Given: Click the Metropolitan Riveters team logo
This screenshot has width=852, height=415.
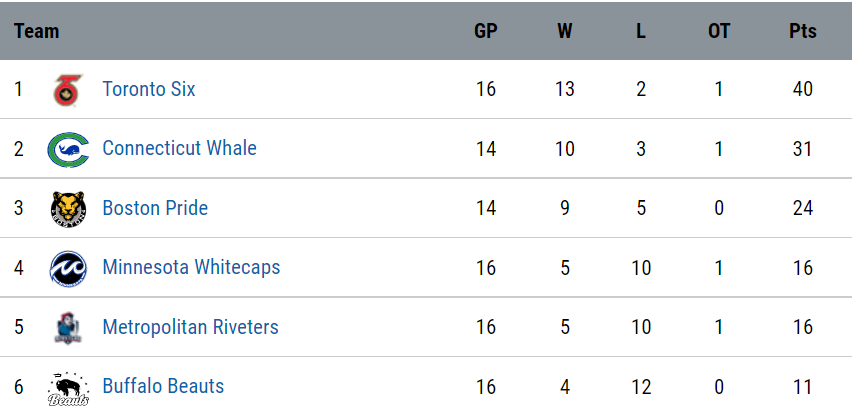Looking at the screenshot, I should (x=68, y=328).
